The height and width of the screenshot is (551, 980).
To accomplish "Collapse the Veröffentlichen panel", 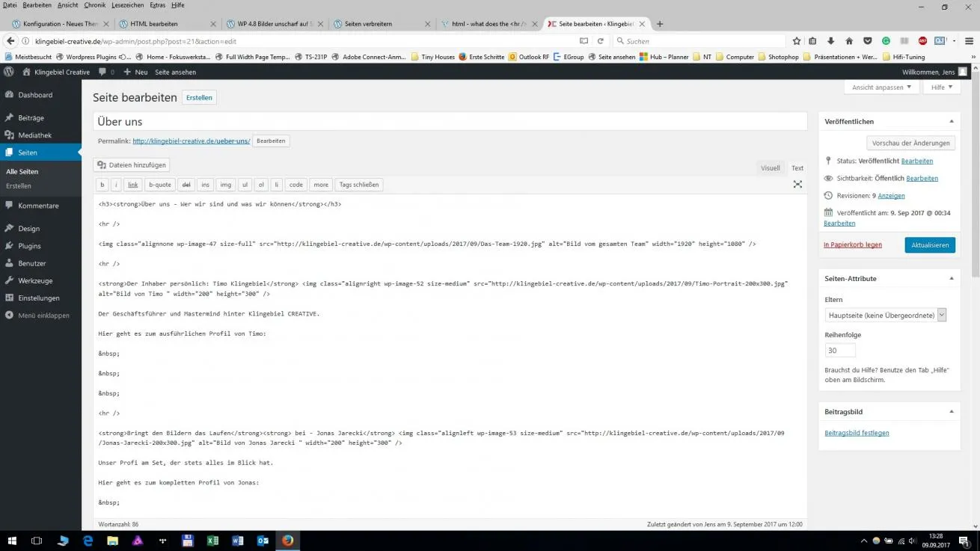I will tap(952, 121).
